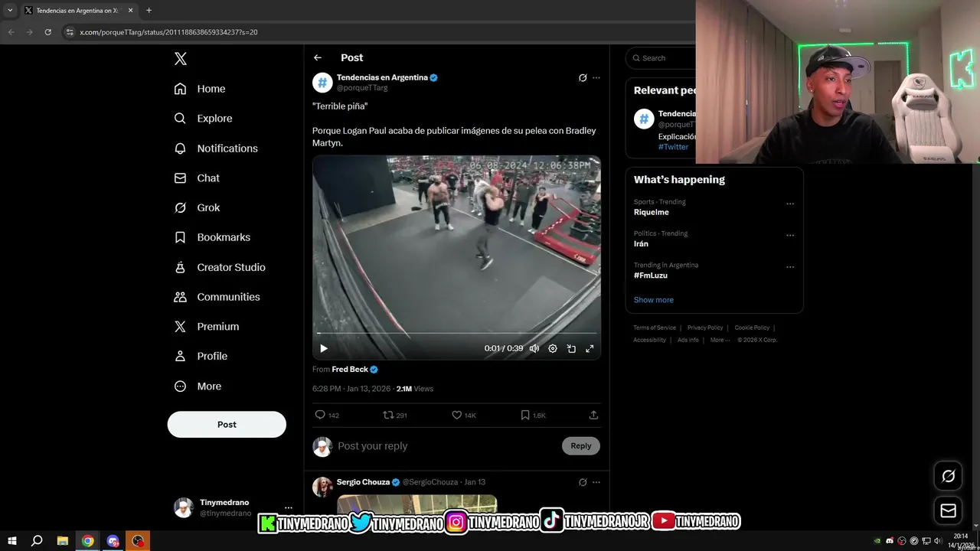Open Bookmarks in the sidebar
This screenshot has width=980, height=551.
(212, 237)
